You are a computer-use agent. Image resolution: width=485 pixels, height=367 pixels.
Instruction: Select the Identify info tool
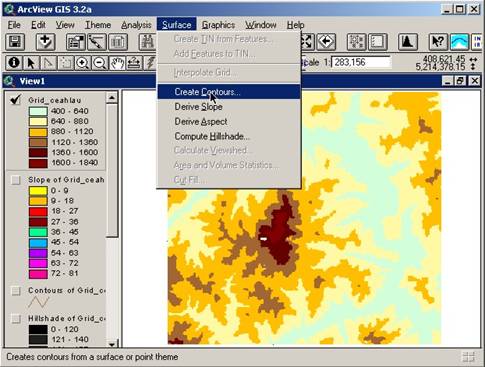coord(14,63)
